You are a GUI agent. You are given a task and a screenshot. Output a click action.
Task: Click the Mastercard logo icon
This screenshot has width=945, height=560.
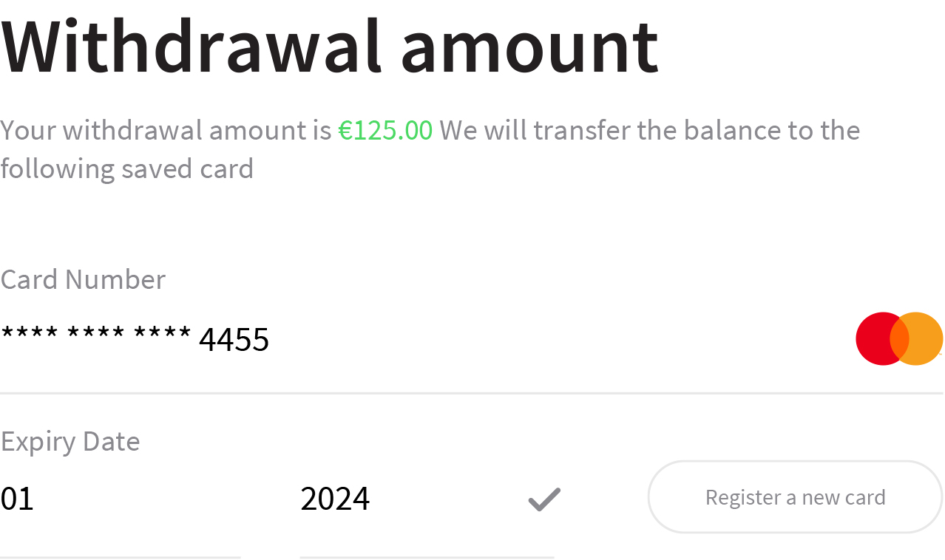pos(899,338)
